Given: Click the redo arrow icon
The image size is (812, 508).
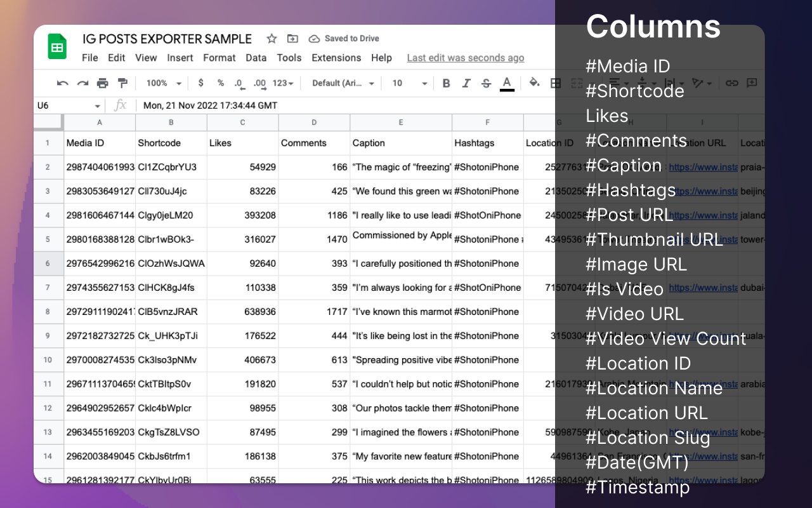Looking at the screenshot, I should tap(82, 83).
